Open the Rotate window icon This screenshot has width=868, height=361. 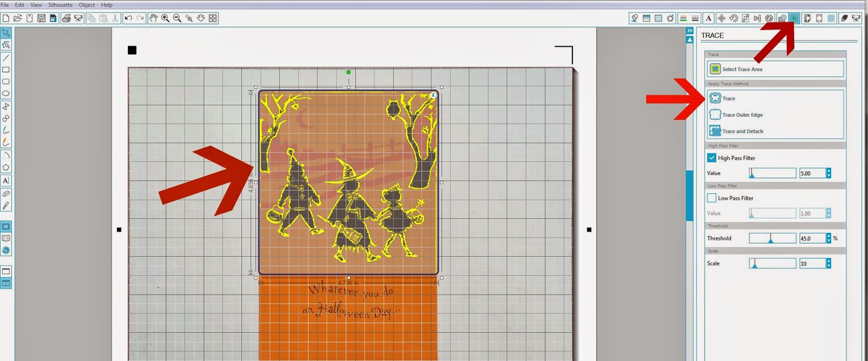point(733,18)
